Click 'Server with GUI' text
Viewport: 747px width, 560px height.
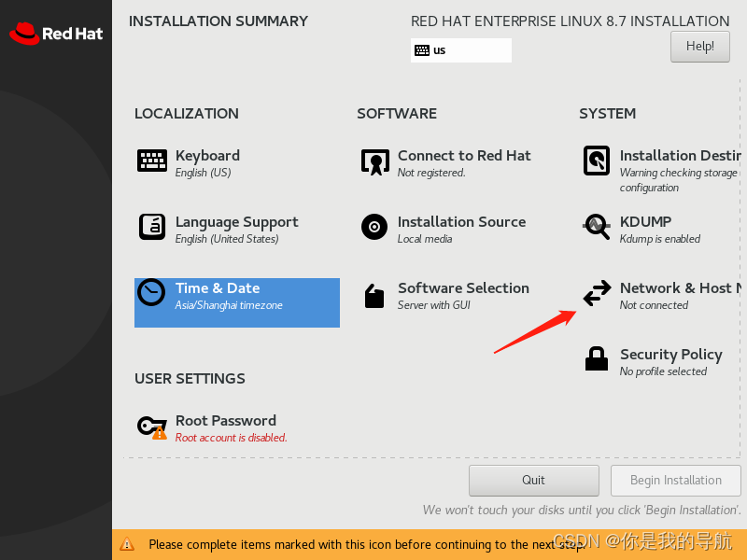(x=433, y=305)
